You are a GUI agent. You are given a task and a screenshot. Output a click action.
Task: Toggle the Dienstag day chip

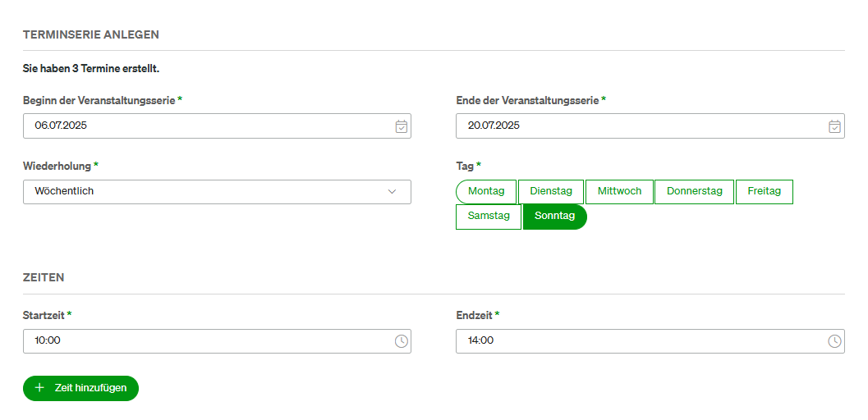click(x=551, y=192)
